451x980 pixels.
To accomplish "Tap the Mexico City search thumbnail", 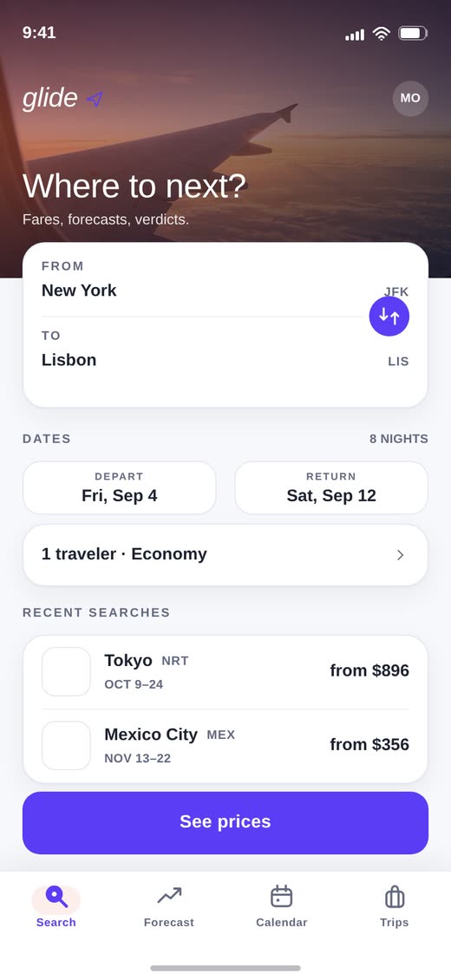I will (x=66, y=745).
